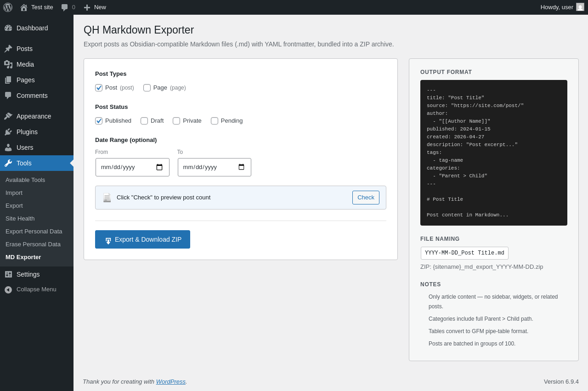Open Site Health in Tools submenu
The image size is (588, 391).
(20, 219)
